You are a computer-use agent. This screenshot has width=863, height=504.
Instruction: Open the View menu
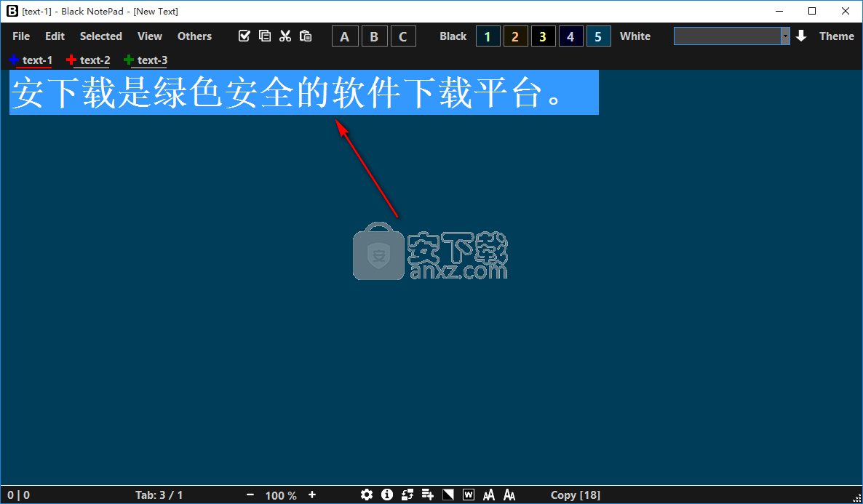[x=150, y=36]
